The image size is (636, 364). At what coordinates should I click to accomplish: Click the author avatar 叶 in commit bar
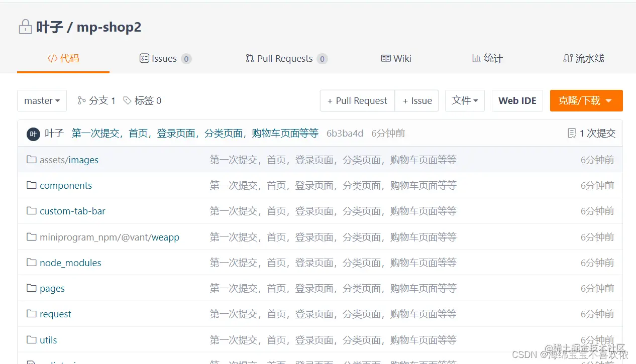(33, 134)
